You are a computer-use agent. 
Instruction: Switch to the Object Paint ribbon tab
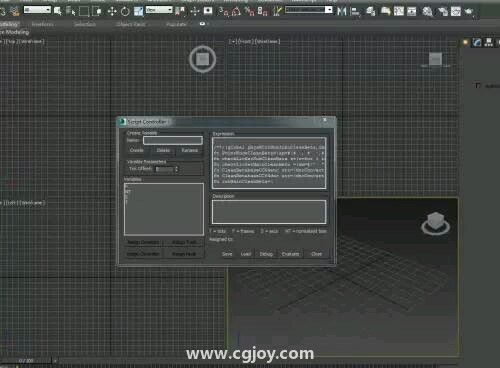(x=131, y=24)
